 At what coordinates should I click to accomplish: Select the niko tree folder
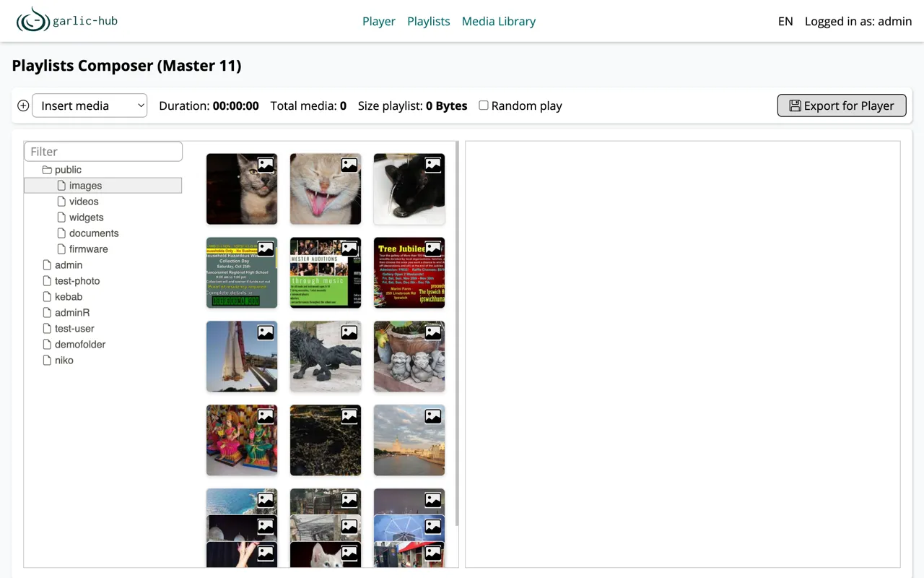64,361
